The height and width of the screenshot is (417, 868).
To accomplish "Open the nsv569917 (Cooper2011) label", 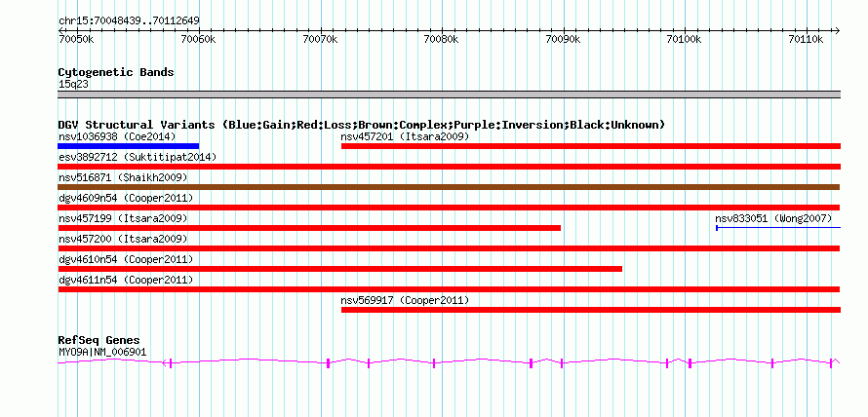I will [x=405, y=300].
